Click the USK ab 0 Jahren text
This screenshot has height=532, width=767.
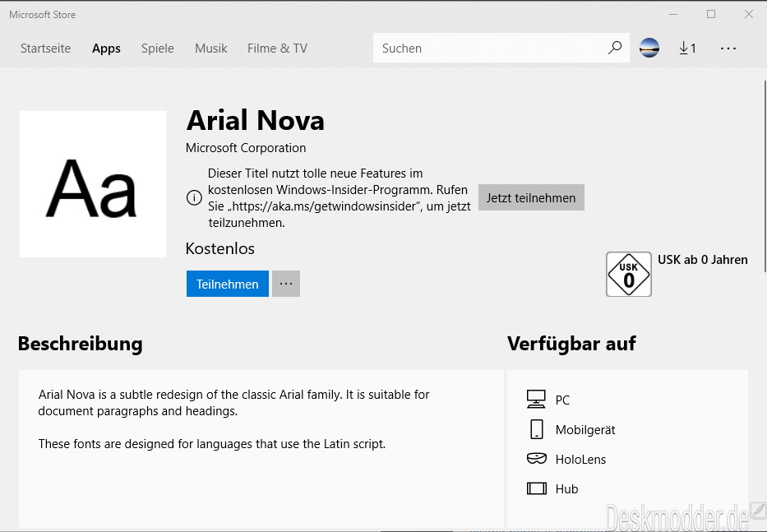point(702,259)
